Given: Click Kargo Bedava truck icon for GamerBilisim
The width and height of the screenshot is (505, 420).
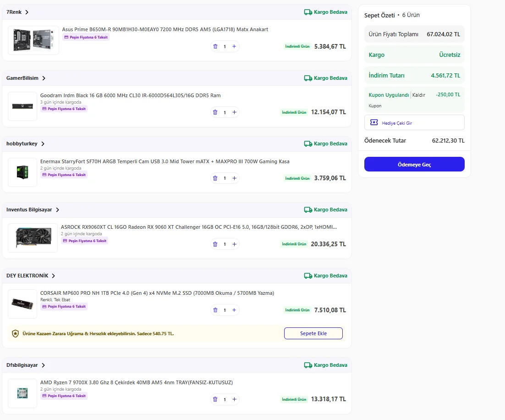Looking at the screenshot, I should (308, 78).
